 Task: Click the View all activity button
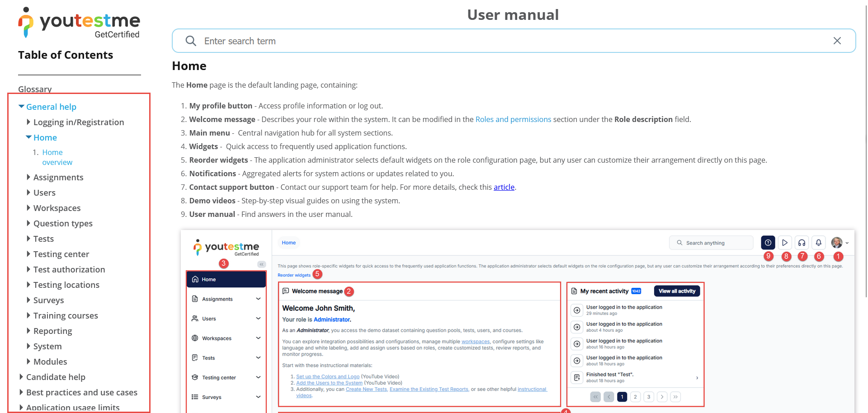(x=677, y=291)
